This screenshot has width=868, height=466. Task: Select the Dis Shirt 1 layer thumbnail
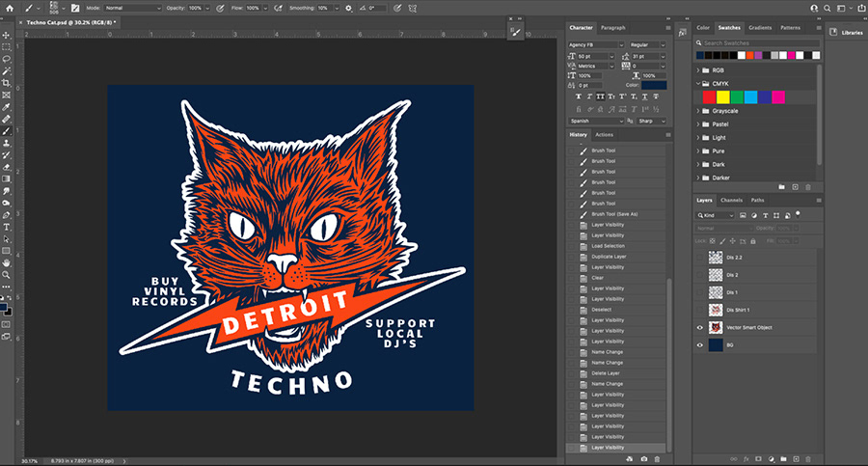[x=716, y=310]
